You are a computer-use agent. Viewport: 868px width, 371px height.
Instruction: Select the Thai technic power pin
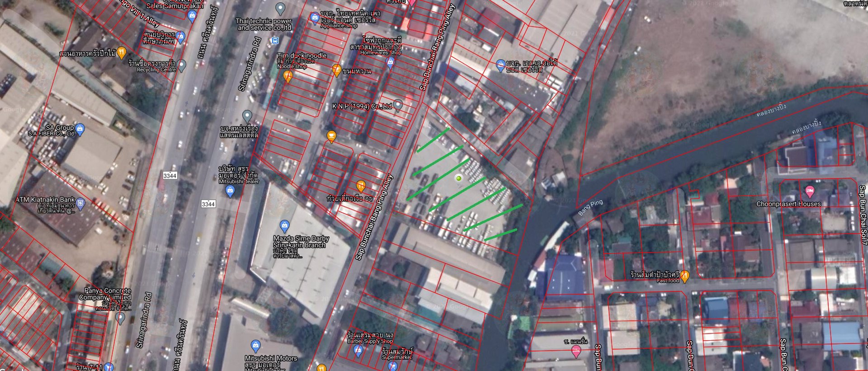click(280, 9)
